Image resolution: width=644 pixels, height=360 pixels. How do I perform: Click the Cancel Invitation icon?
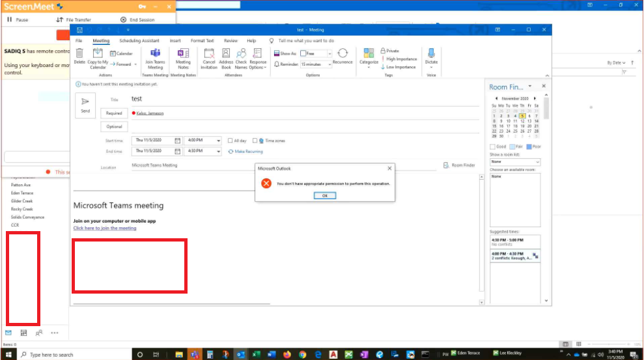(209, 53)
